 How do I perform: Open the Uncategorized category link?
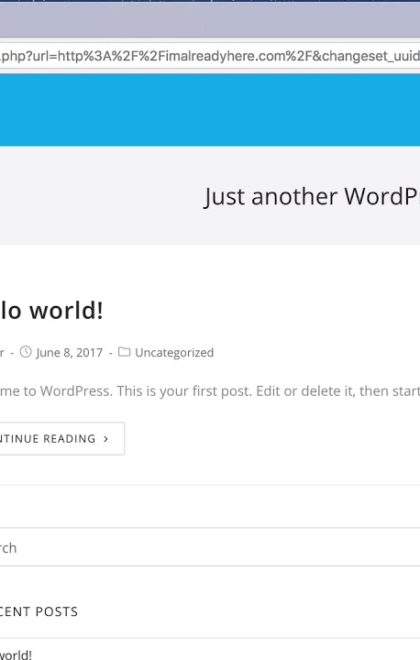(174, 352)
